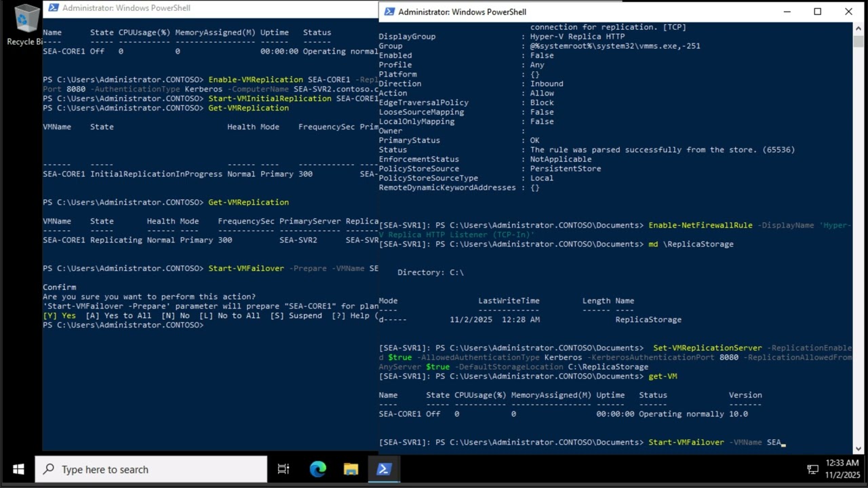Click 'Set-VMReplicationServer' command text
The height and width of the screenshot is (488, 868).
707,348
